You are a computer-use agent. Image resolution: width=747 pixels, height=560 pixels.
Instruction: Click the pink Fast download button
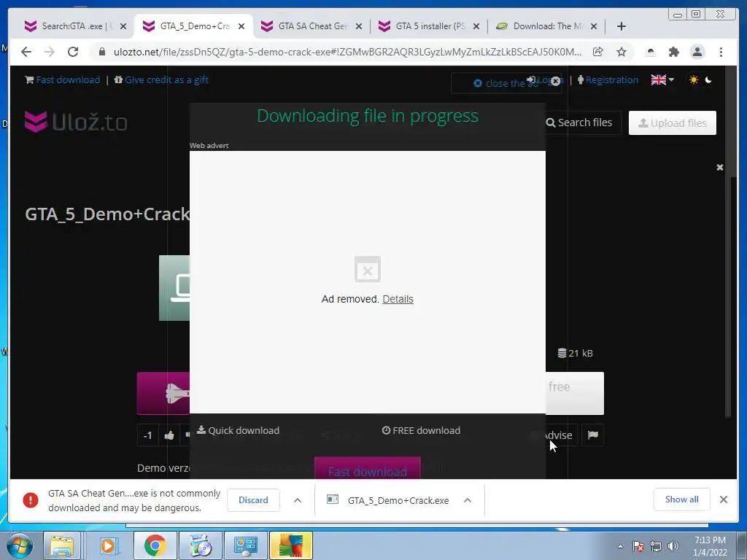[368, 469]
